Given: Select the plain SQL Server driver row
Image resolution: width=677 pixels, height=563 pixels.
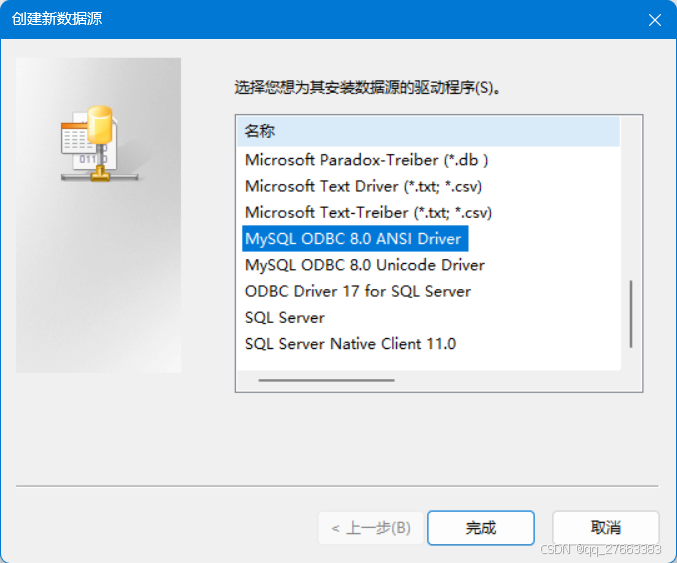Looking at the screenshot, I should click(285, 318).
